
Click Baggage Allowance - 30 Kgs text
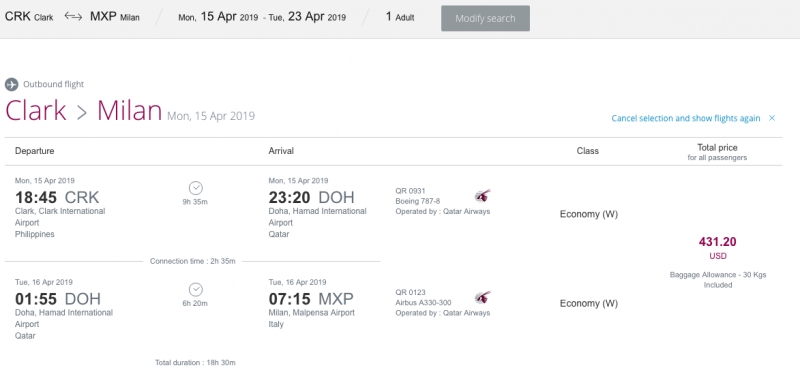click(718, 275)
